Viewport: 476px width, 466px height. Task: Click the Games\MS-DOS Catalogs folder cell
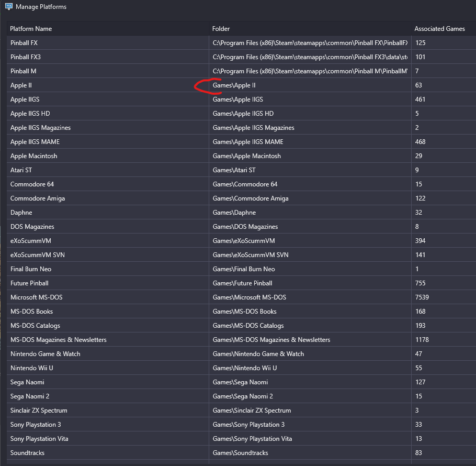(x=310, y=325)
